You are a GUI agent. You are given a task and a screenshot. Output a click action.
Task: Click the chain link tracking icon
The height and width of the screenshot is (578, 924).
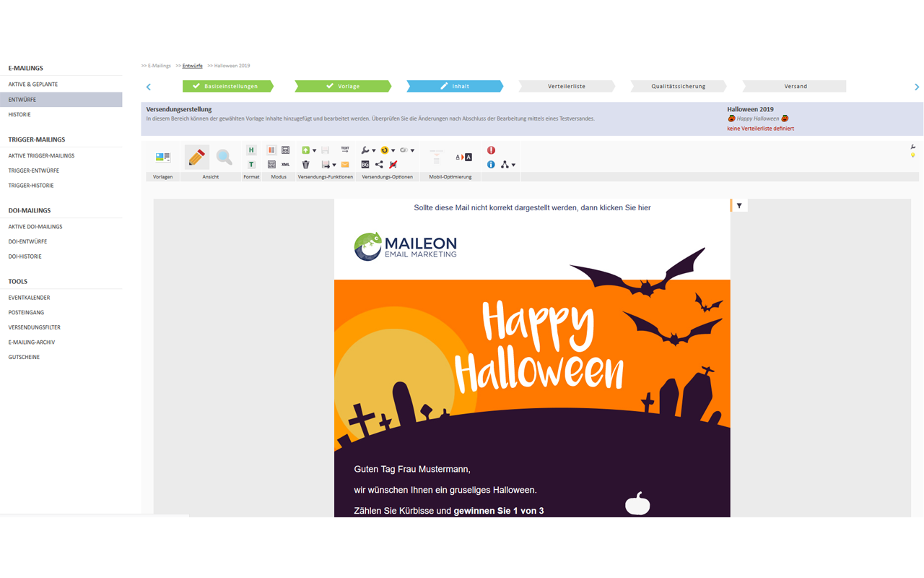click(x=404, y=150)
